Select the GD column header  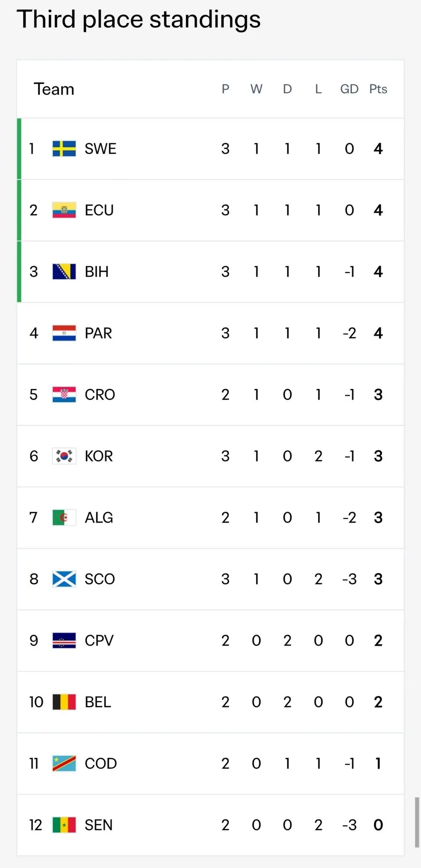[x=349, y=89]
